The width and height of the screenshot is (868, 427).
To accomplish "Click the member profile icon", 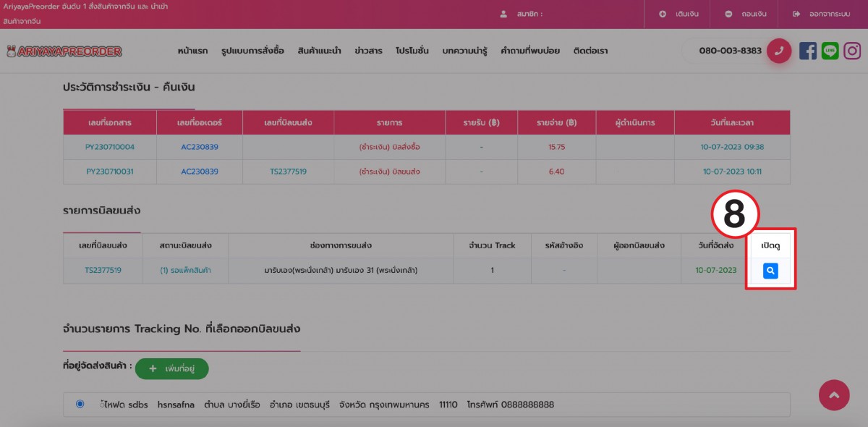I will pos(503,14).
